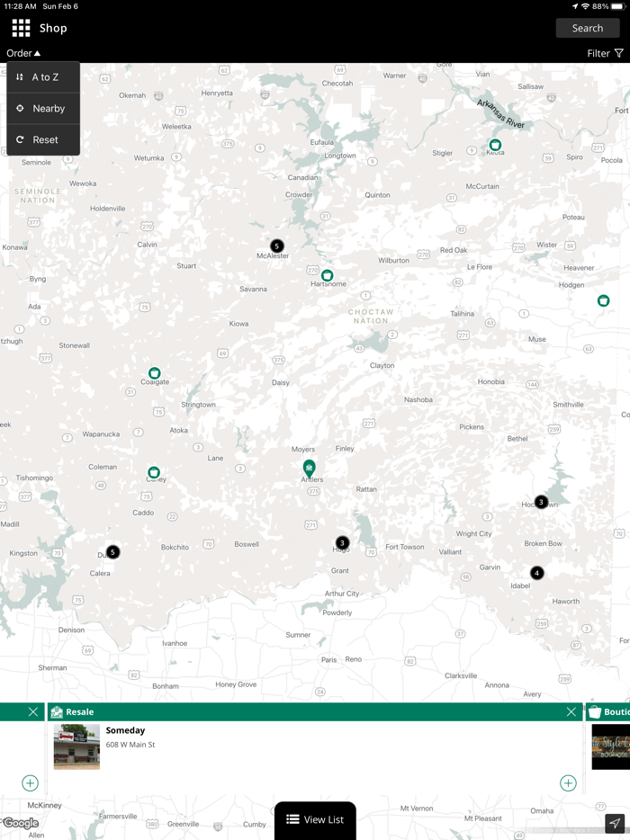Sort shops A to Z

coord(43,77)
